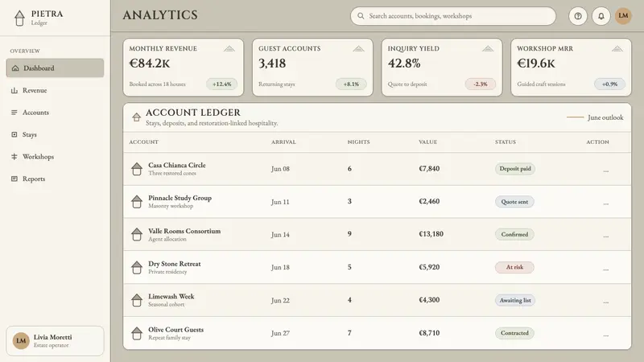The height and width of the screenshot is (362, 644).
Task: Open the notifications bell
Action: (x=601, y=16)
